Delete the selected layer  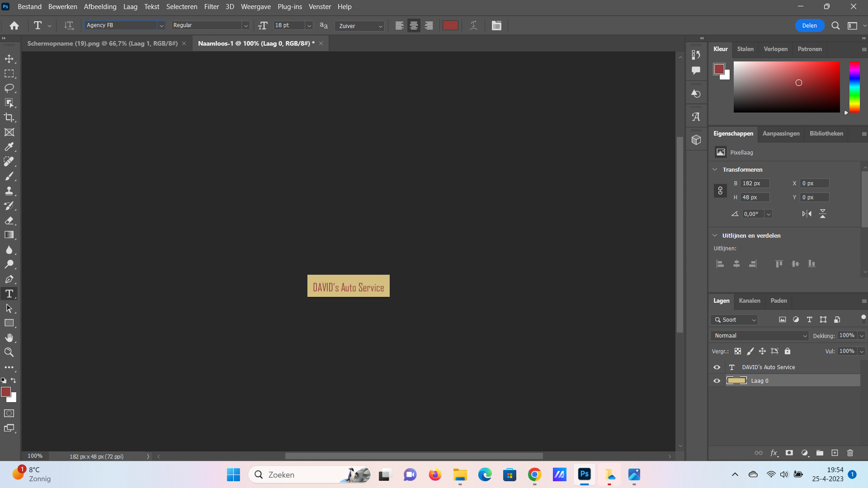pos(849,452)
